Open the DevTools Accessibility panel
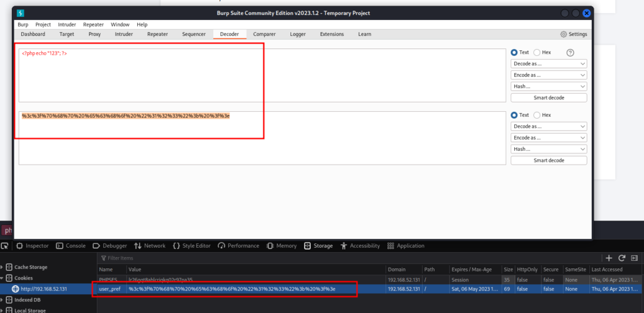 pos(360,246)
